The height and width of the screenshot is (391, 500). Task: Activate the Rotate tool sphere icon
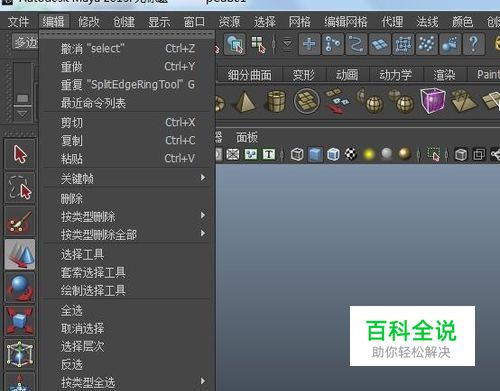(x=20, y=287)
